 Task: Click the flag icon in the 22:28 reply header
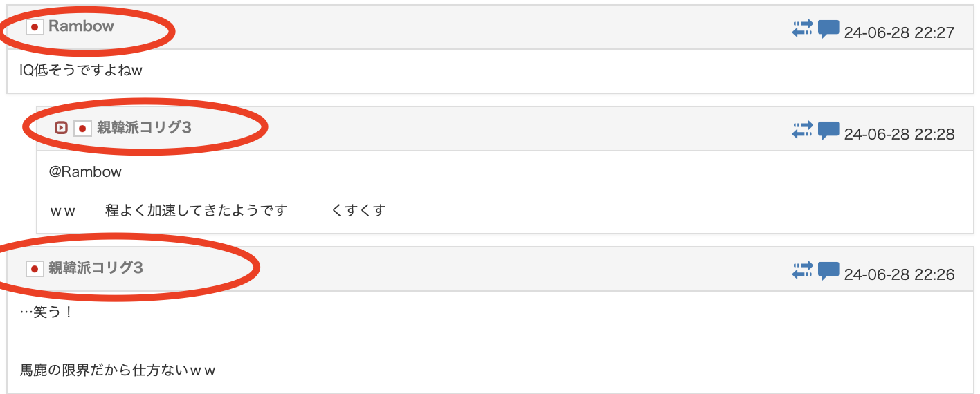82,128
